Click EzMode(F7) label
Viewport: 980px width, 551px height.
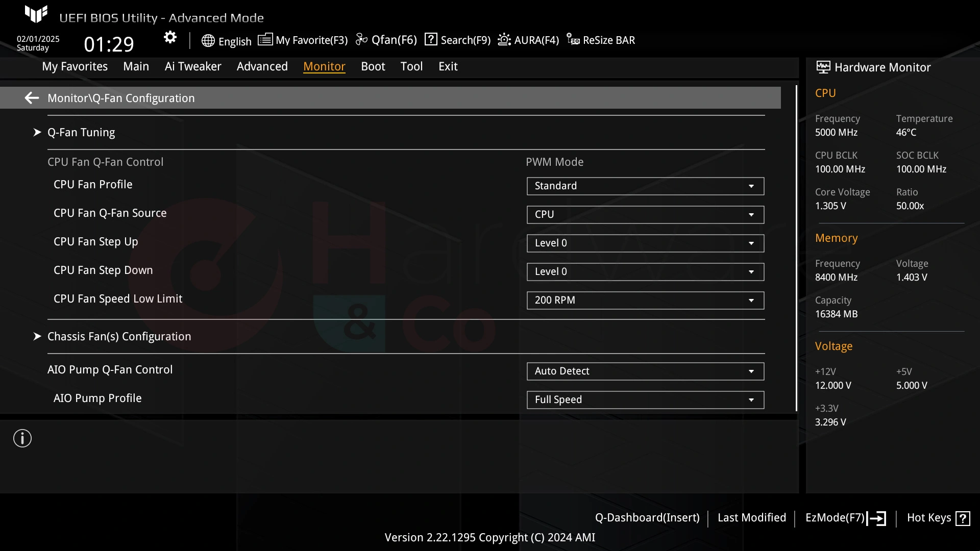click(835, 518)
